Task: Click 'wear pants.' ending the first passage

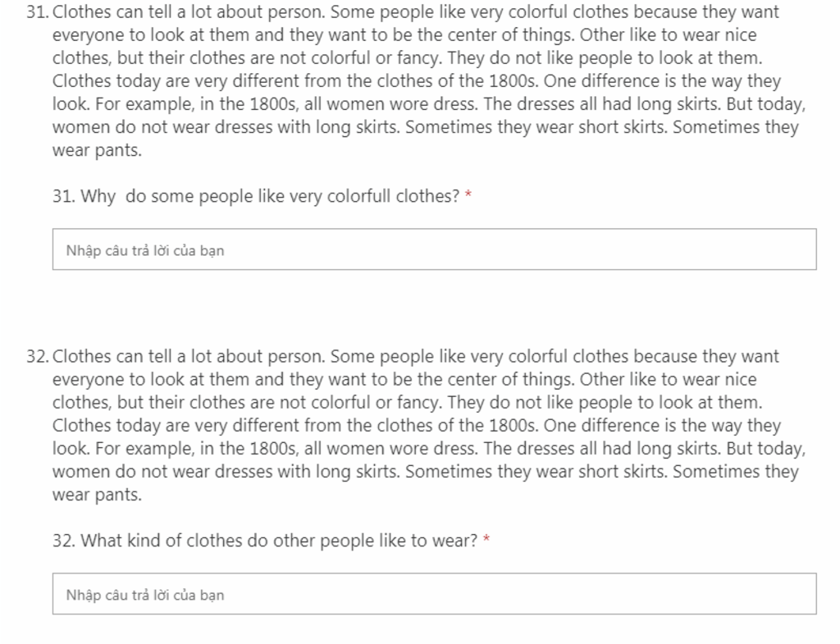Action: pyautogui.click(x=97, y=150)
